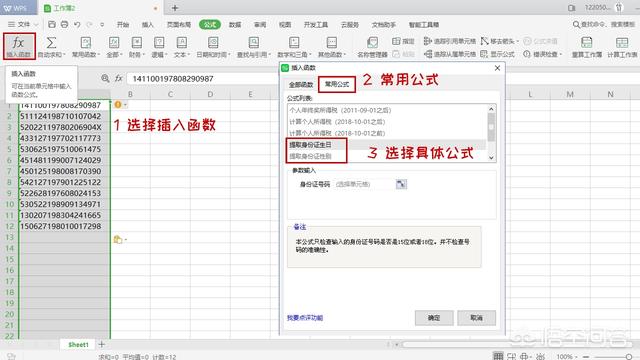Image resolution: width=640 pixels, height=360 pixels.
Task: Open the paste options dropdown below the data
Action: pos(120,240)
